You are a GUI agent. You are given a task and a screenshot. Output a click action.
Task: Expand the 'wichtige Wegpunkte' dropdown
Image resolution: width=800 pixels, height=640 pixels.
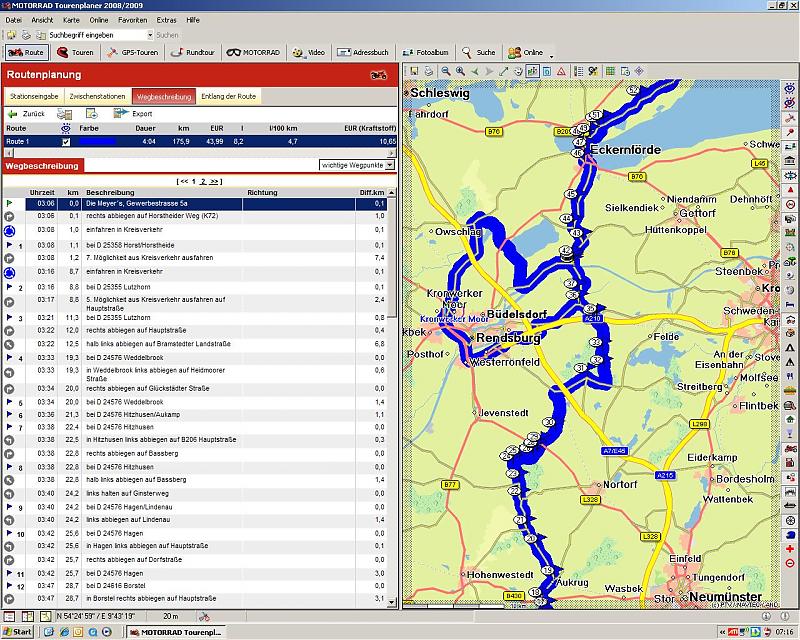coord(390,165)
